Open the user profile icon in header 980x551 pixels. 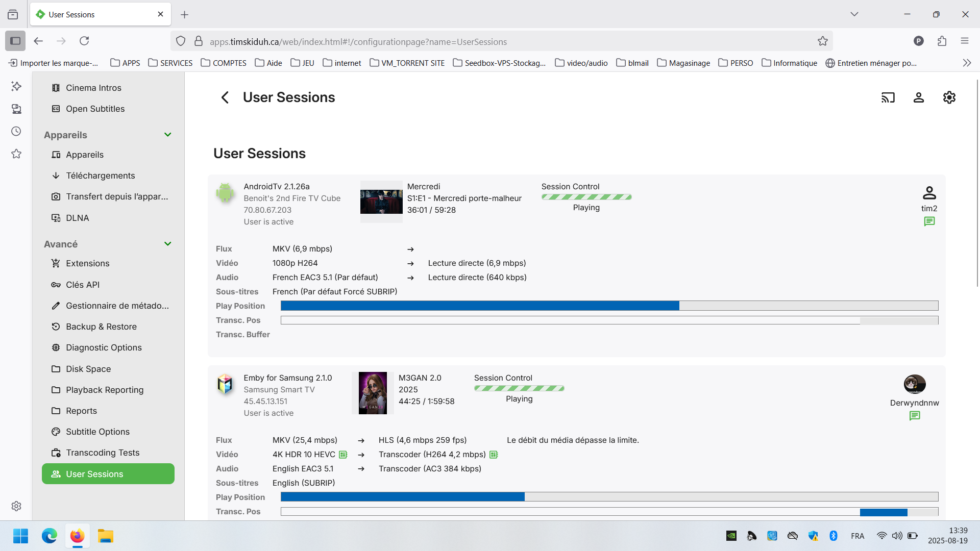[x=919, y=97]
